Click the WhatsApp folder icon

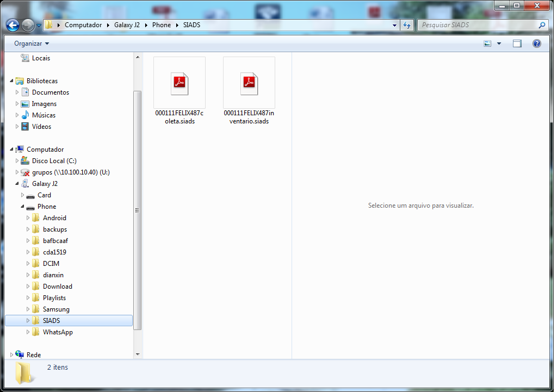[x=36, y=332]
